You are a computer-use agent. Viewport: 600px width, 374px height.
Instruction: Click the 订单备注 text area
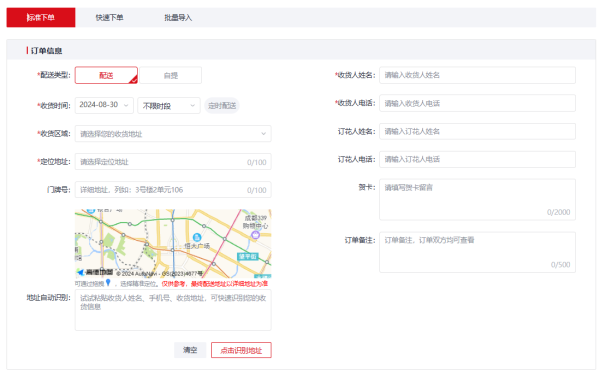[477, 252]
